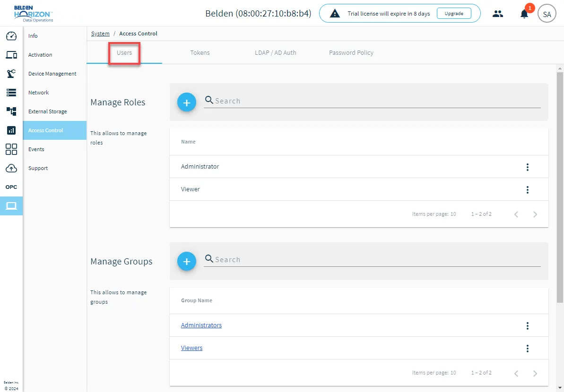
Task: Click the robot arm icon in sidebar
Action: pyautogui.click(x=11, y=74)
